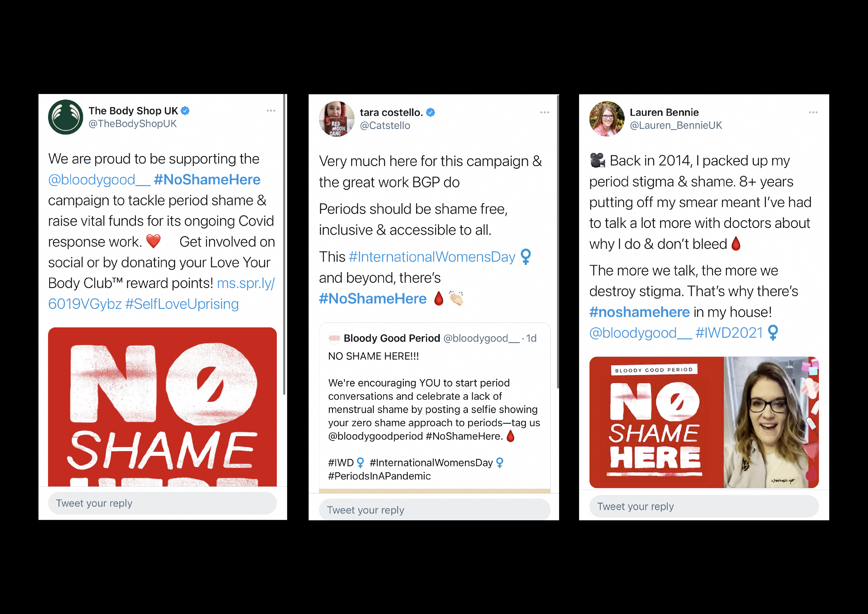The height and width of the screenshot is (614, 868).
Task: Click tara costello's verified badge
Action: (431, 112)
